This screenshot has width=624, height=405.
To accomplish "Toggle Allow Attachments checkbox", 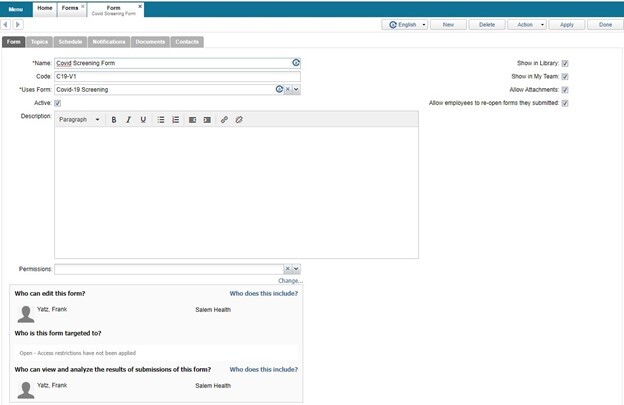I will tap(565, 90).
